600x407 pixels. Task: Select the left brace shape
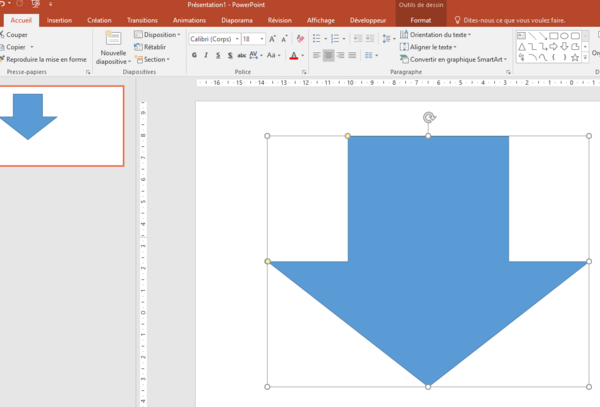[553, 57]
